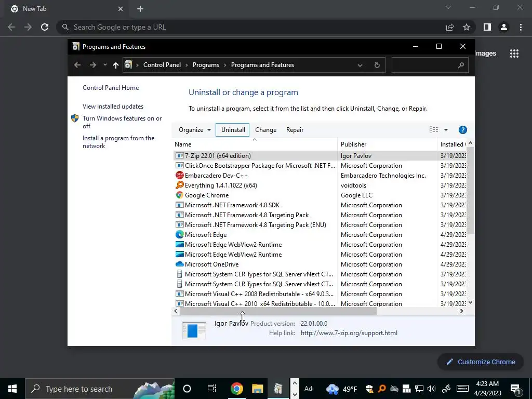This screenshot has height=399, width=532.
Task: Click the Programs breadcrumb segment
Action: coord(206,65)
